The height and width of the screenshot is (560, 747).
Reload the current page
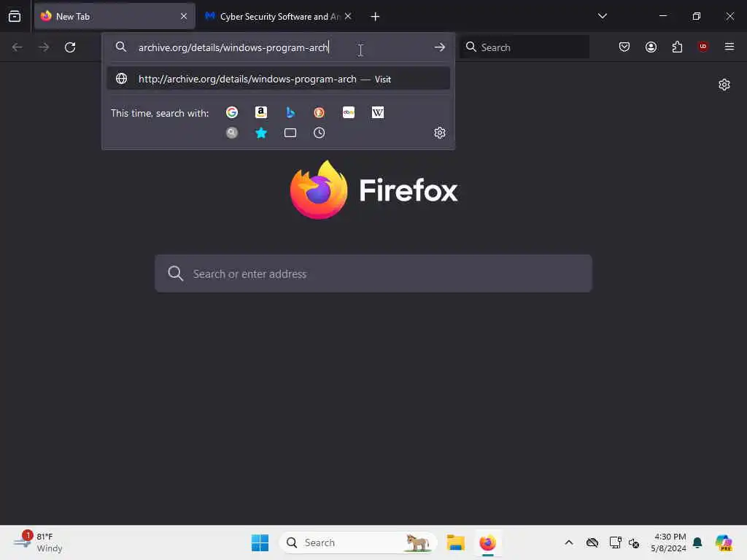[x=70, y=47]
